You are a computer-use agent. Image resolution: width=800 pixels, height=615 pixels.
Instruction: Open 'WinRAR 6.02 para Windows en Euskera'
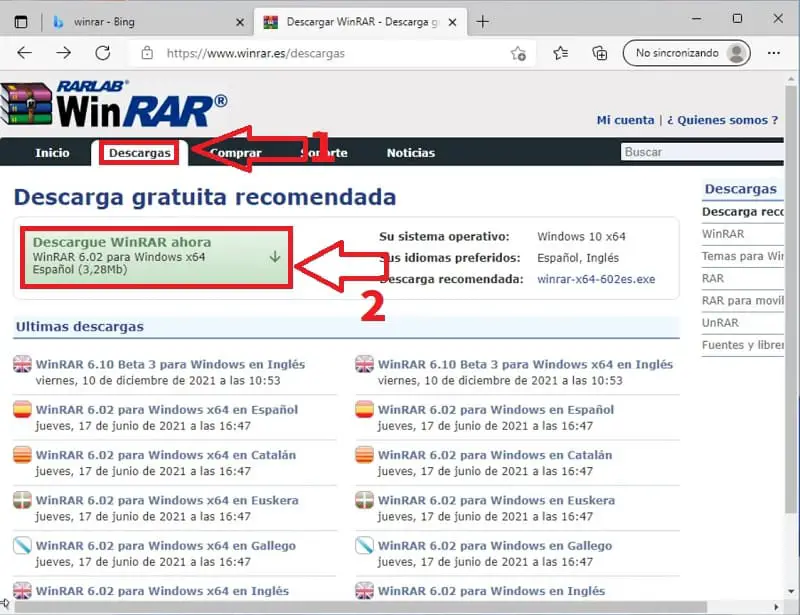(x=496, y=501)
